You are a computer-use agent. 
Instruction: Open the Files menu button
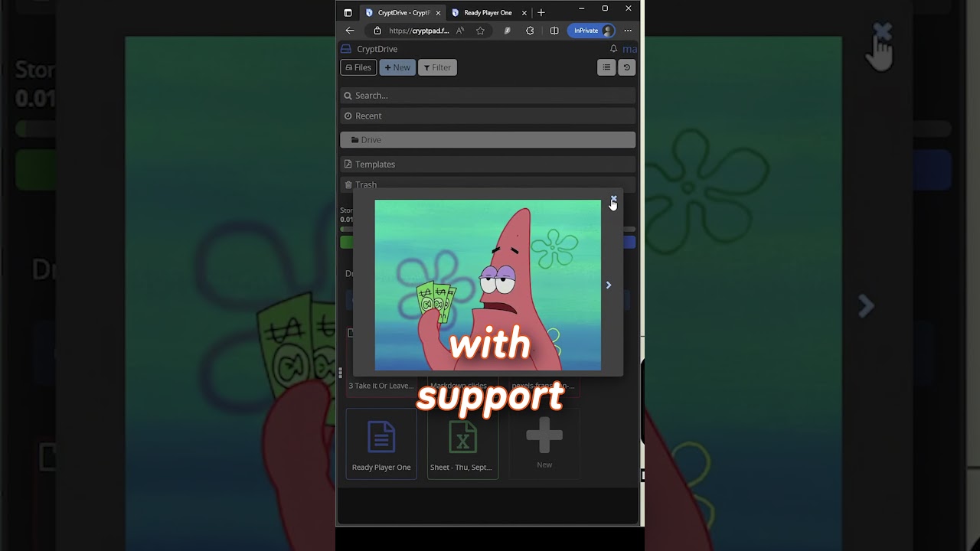point(358,67)
